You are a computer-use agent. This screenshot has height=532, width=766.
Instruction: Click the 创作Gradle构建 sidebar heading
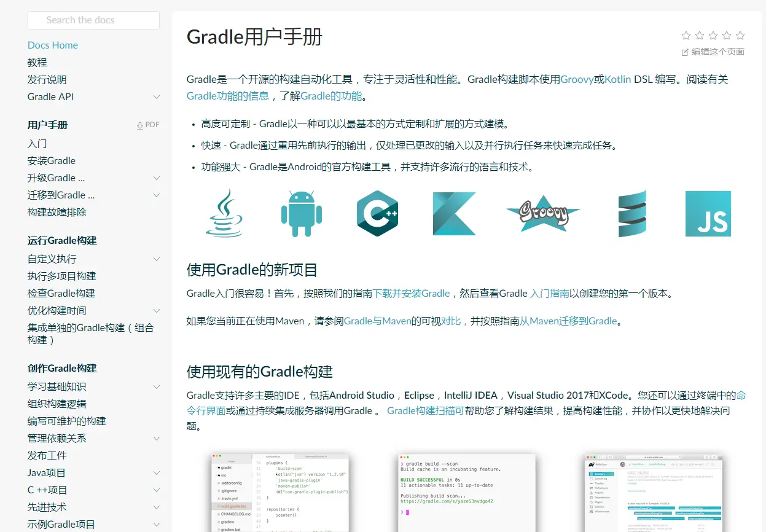pyautogui.click(x=62, y=368)
